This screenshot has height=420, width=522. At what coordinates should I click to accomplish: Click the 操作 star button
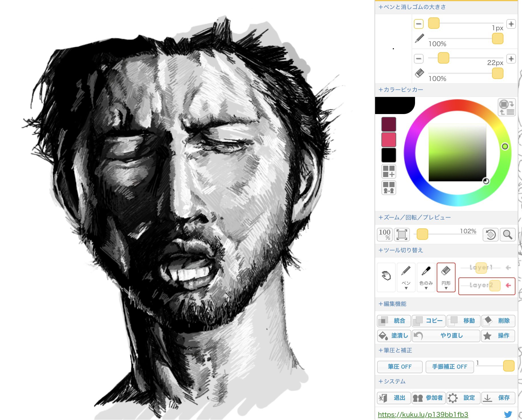click(x=498, y=336)
